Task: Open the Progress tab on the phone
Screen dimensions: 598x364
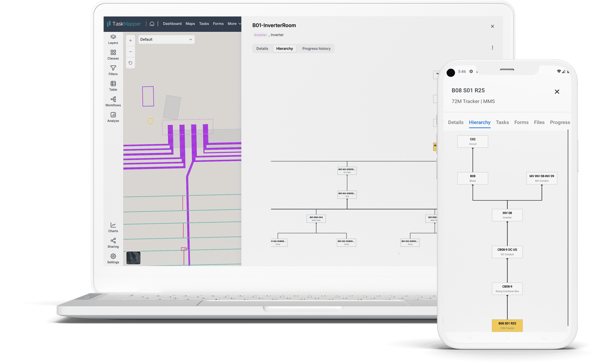Action: coord(560,122)
